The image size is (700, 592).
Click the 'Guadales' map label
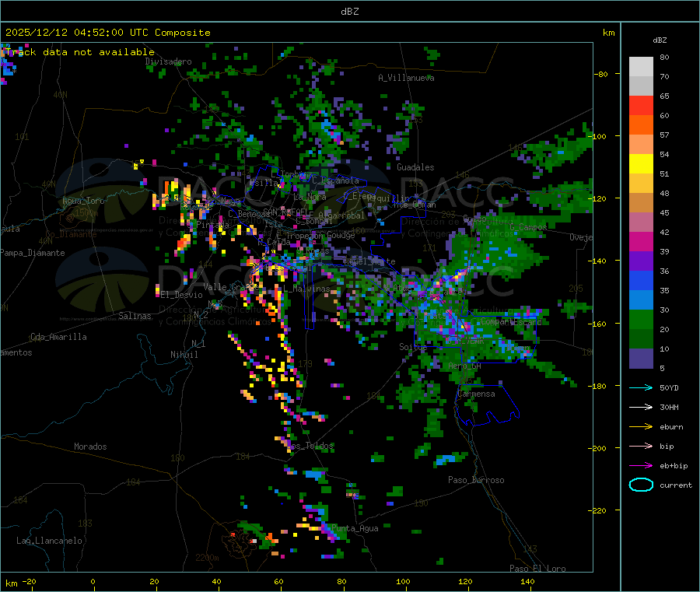point(415,167)
